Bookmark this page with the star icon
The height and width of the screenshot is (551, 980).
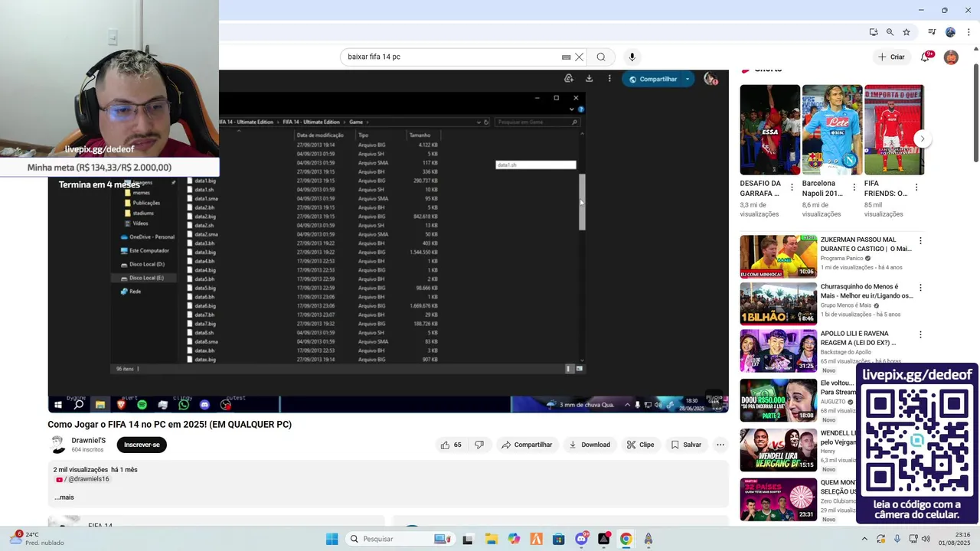tap(906, 32)
